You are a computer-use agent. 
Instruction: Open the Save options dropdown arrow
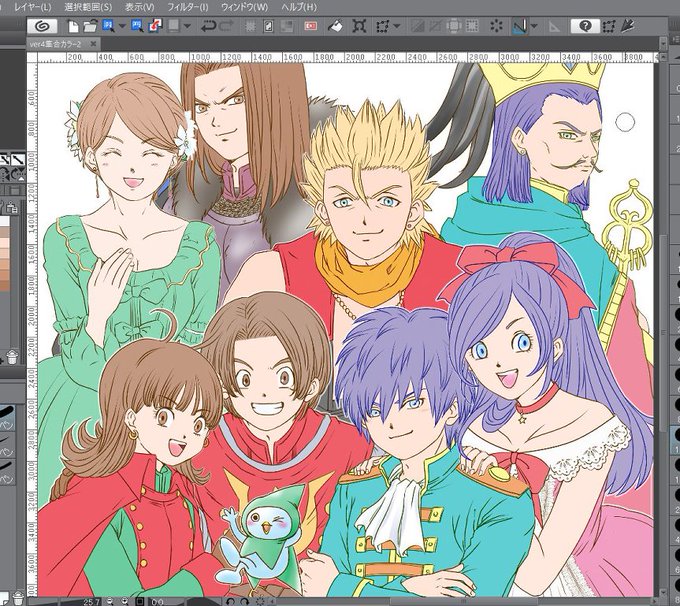(122, 26)
